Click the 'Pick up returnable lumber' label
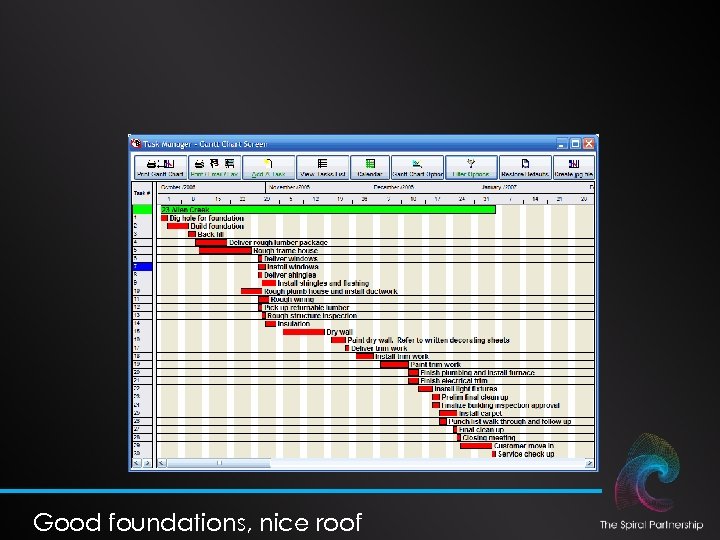Viewport: 720px width, 540px height. [307, 308]
